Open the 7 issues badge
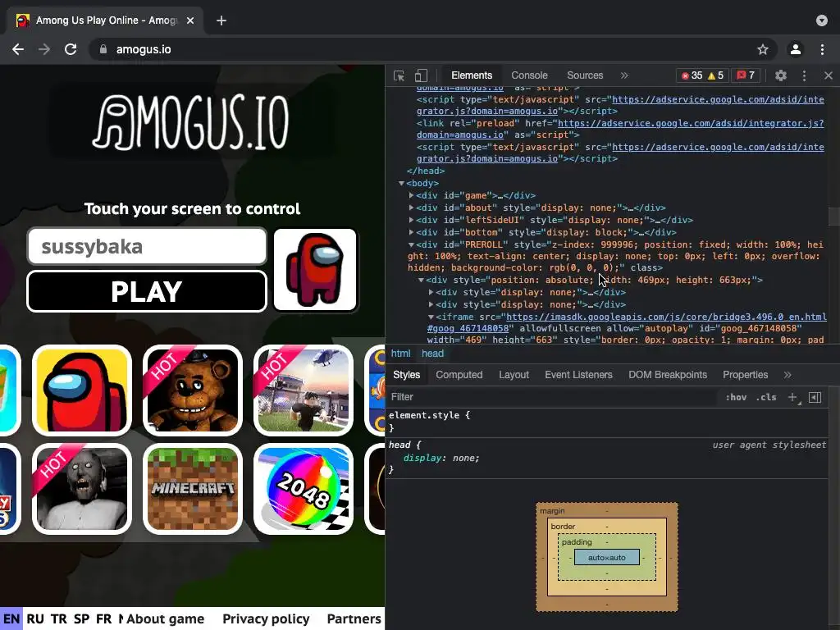Viewport: 840px width, 630px height. (746, 75)
